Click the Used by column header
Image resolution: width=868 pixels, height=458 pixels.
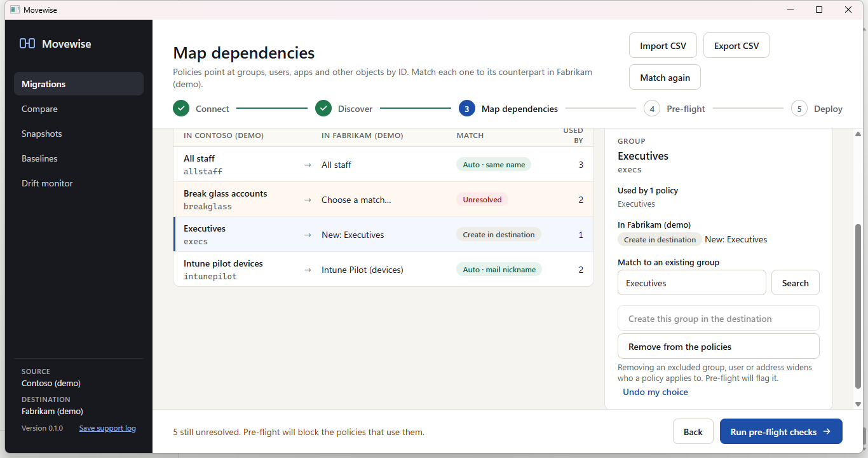573,135
